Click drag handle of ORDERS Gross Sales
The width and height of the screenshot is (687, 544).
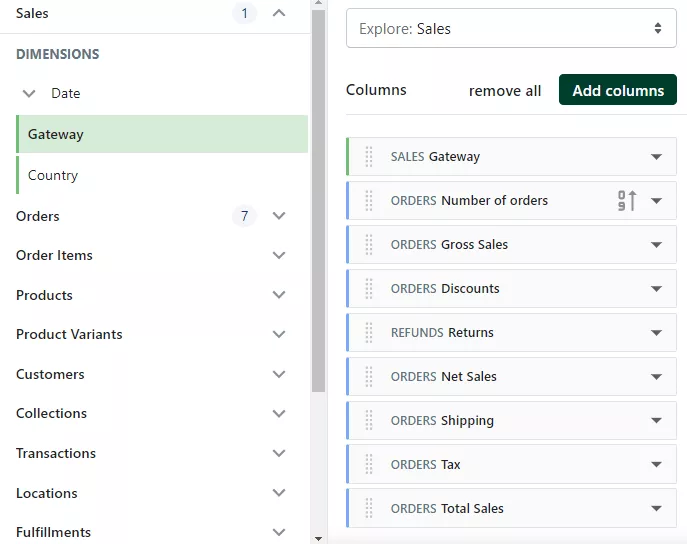click(x=369, y=245)
